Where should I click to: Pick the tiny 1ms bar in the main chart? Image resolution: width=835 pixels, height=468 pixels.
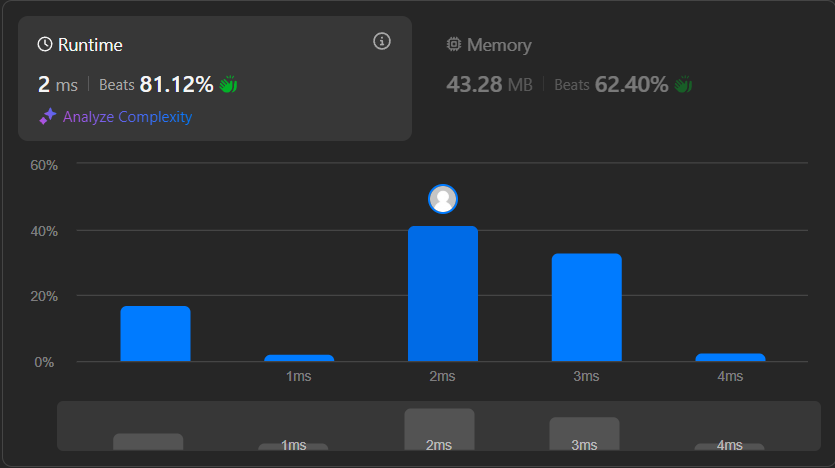click(299, 357)
